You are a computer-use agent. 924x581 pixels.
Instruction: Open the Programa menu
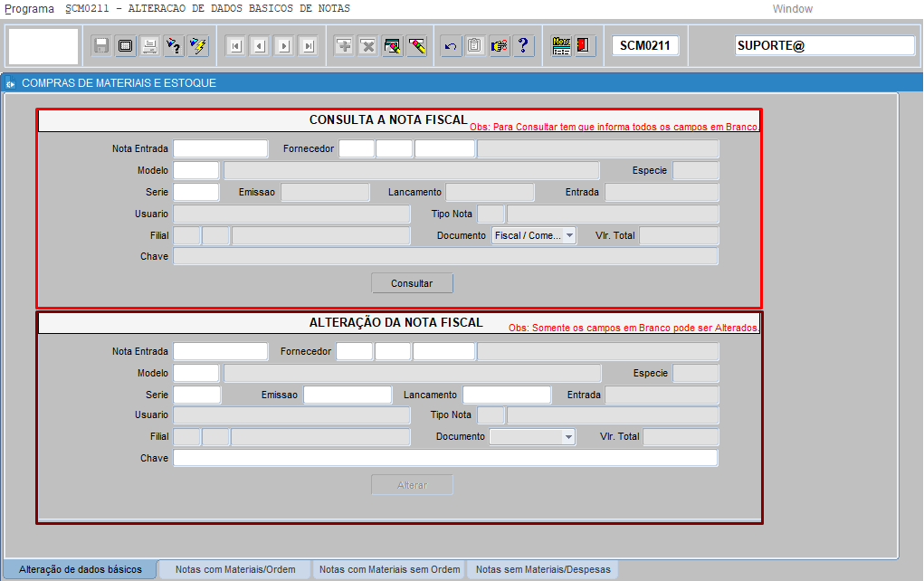30,9
